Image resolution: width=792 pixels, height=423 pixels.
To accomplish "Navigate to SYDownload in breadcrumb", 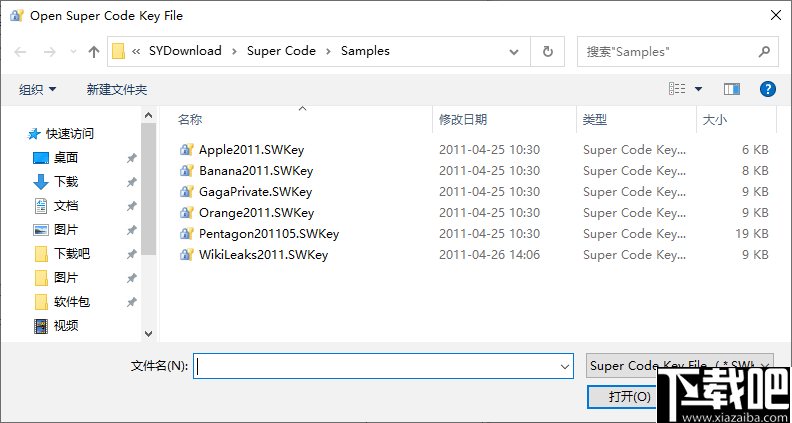I will tap(185, 51).
